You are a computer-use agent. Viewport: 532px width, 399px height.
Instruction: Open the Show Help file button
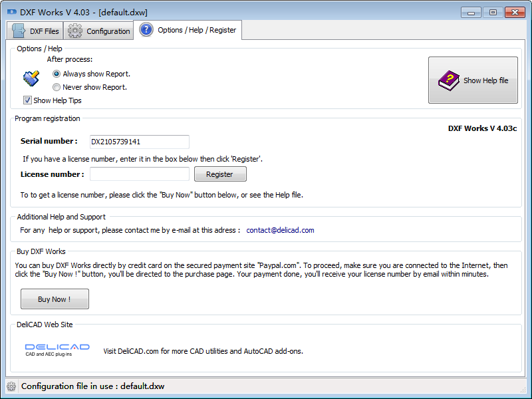(x=473, y=80)
